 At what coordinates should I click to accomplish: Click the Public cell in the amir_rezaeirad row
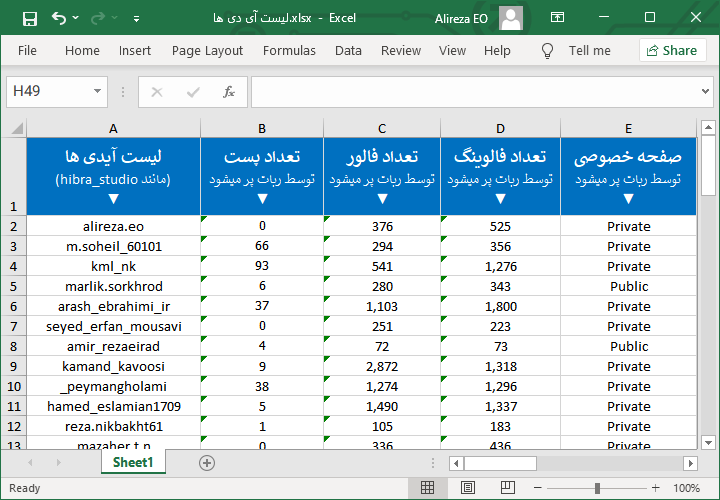coord(629,346)
